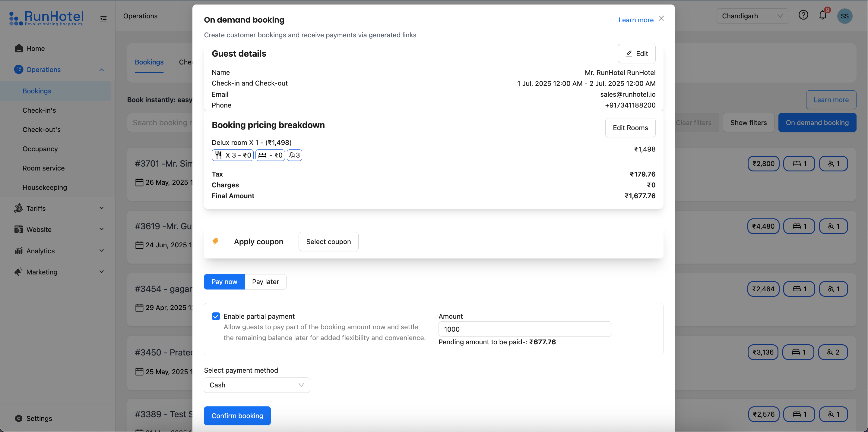Click the Analytics chart icon
This screenshot has width=868, height=432.
click(19, 251)
